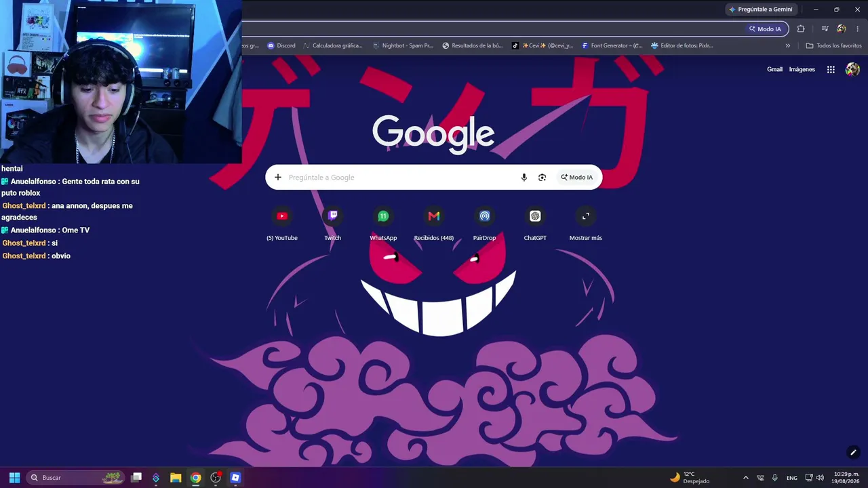This screenshot has width=868, height=488.
Task: Open the media controls icon in toolbar
Action: coord(825,29)
